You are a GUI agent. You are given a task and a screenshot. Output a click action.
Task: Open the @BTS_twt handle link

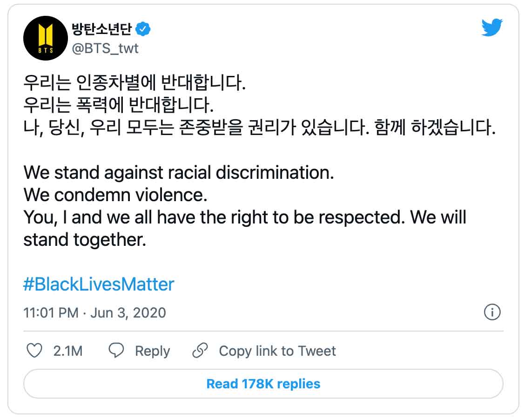coord(105,48)
